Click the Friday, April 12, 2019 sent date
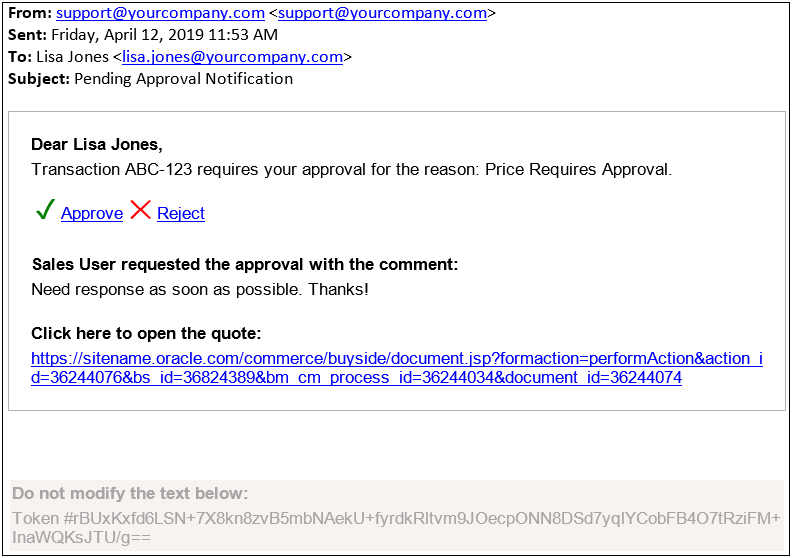The height and width of the screenshot is (558, 792). [x=164, y=35]
